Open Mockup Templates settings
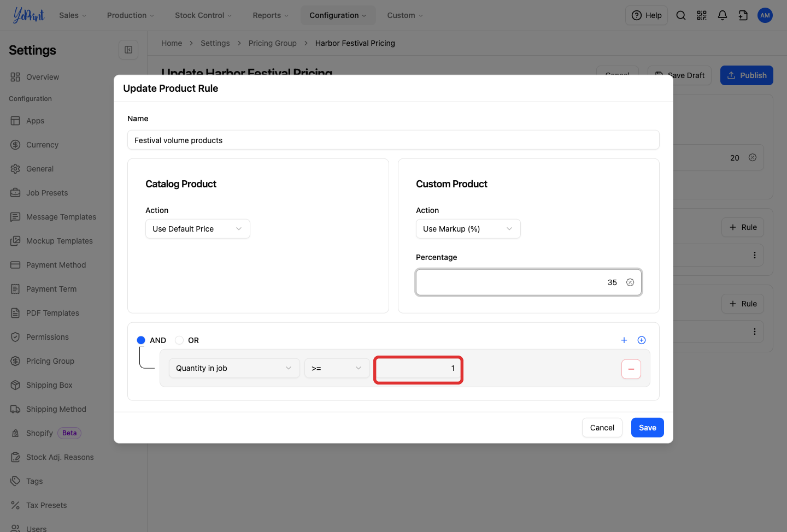This screenshot has width=787, height=532. (x=60, y=241)
